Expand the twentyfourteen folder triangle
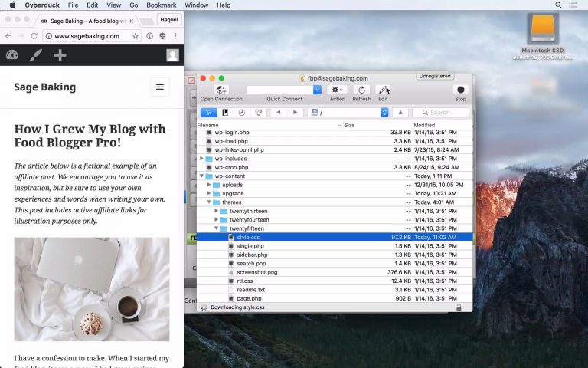588x368 pixels. click(x=217, y=220)
